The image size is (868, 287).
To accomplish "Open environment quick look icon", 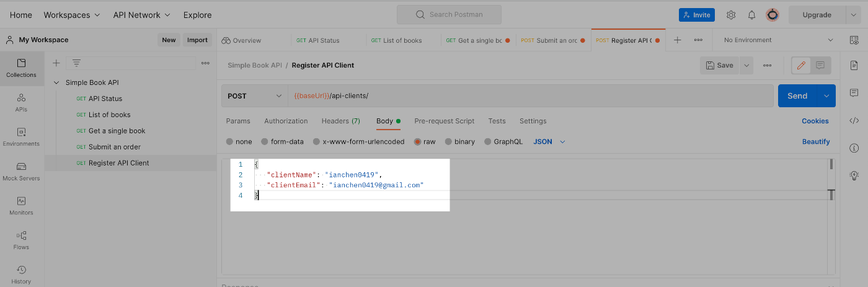I will pos(854,40).
